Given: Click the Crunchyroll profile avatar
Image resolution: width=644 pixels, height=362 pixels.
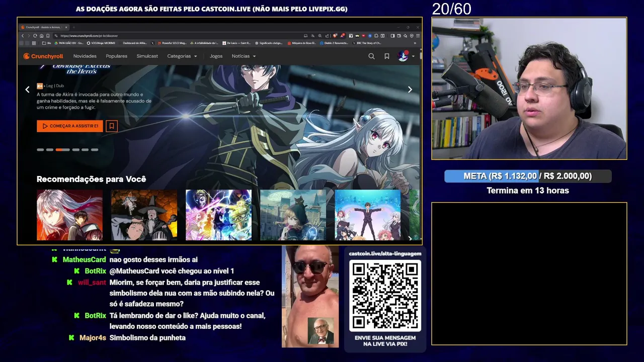Looking at the screenshot, I should [403, 56].
